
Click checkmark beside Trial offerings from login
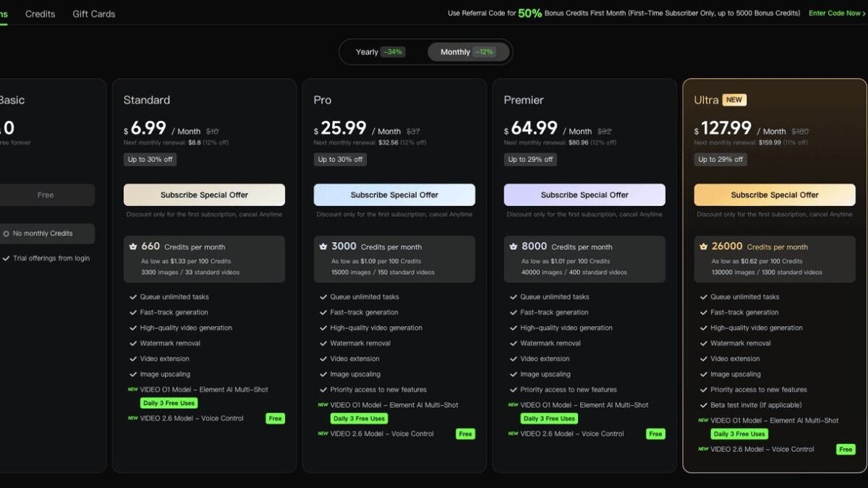coord(6,258)
